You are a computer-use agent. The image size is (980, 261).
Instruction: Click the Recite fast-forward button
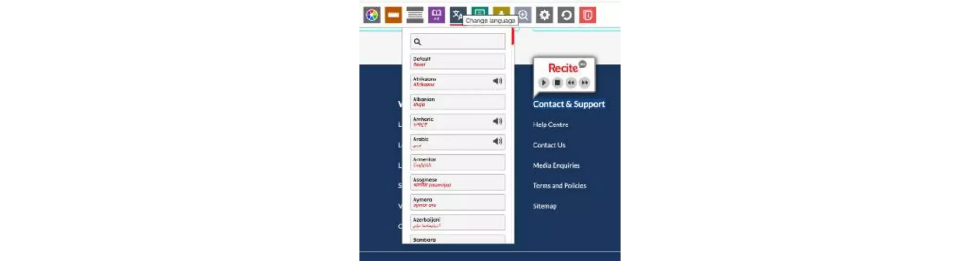click(584, 83)
